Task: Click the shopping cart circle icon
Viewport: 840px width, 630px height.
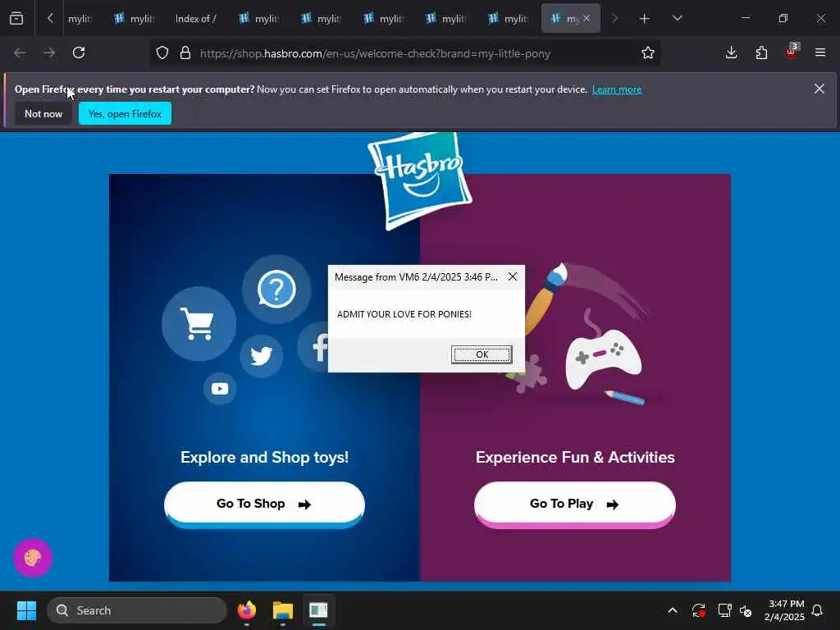Action: tap(199, 323)
